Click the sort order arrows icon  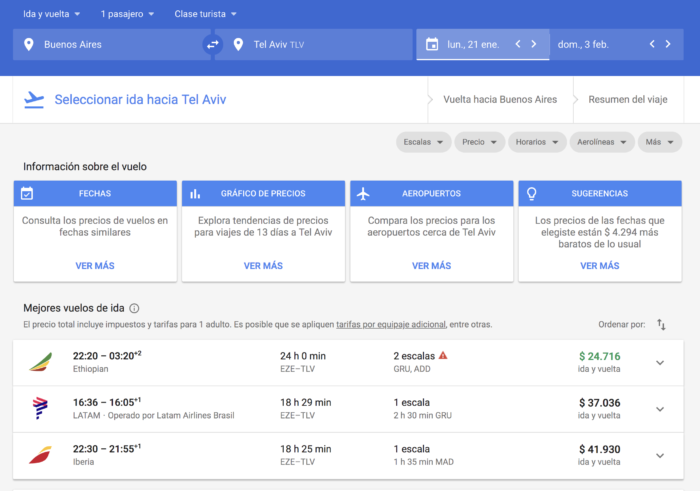click(661, 324)
